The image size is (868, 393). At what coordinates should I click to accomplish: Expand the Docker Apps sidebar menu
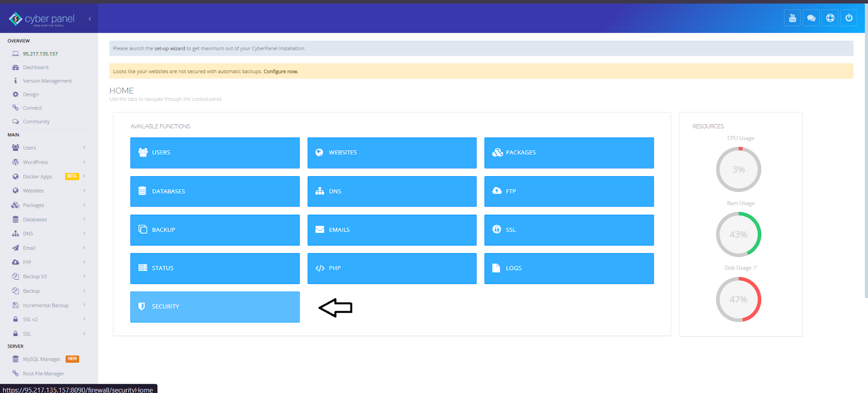[49, 176]
